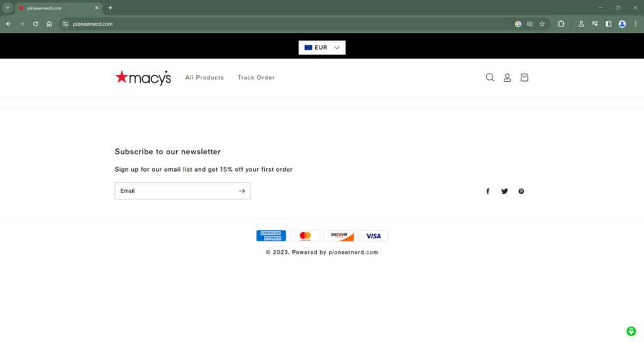The width and height of the screenshot is (644, 344).
Task: Select the pioneernerd.com address bar URL
Action: (x=93, y=24)
